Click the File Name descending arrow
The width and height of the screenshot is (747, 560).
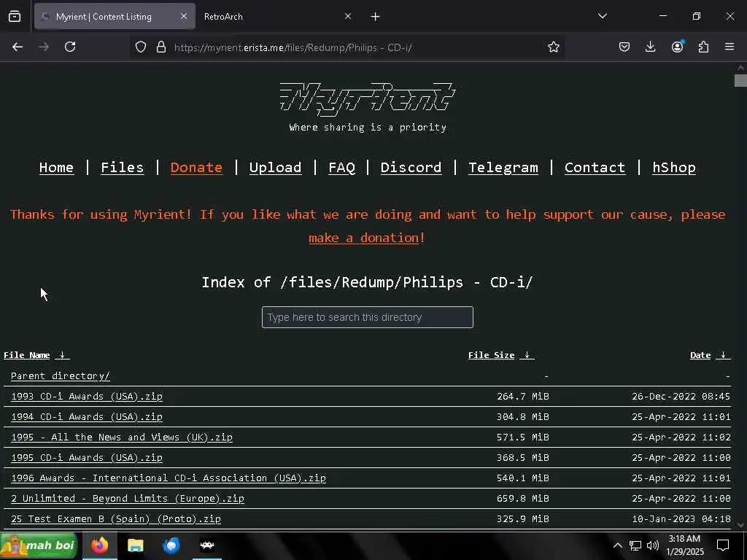(x=62, y=355)
